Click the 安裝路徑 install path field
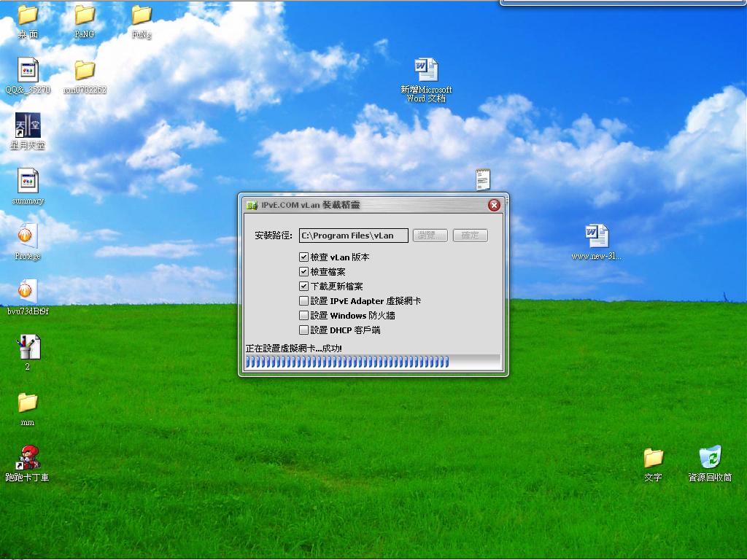 [x=353, y=236]
